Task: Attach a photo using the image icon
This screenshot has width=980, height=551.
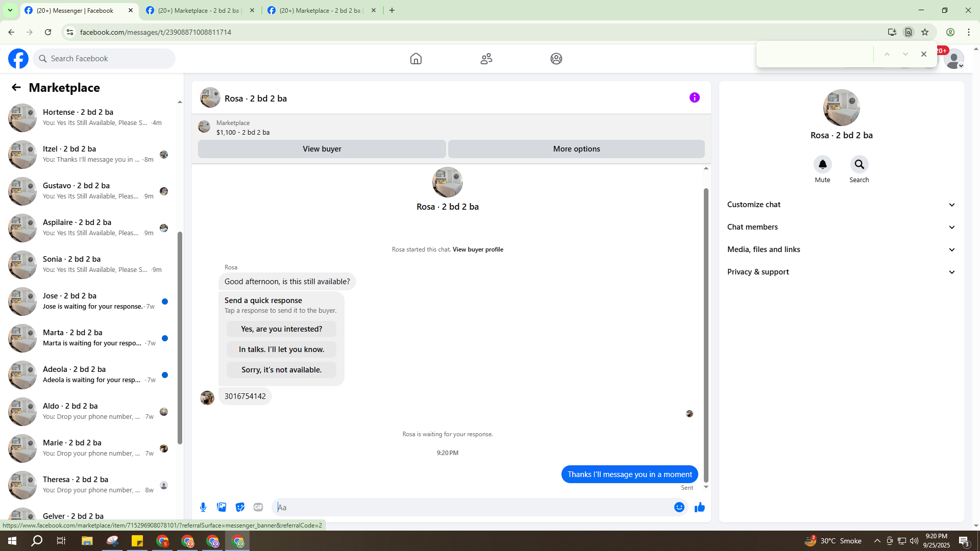Action: (222, 507)
